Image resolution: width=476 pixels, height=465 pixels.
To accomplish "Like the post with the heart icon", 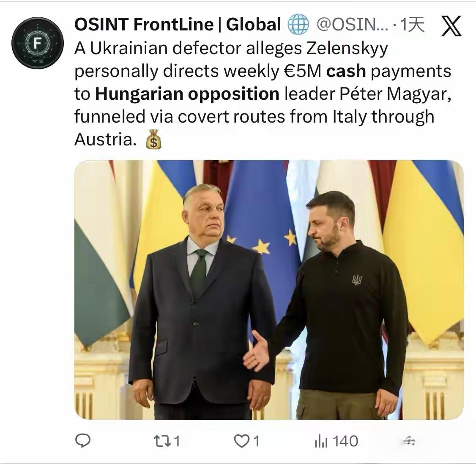I will pos(242,441).
